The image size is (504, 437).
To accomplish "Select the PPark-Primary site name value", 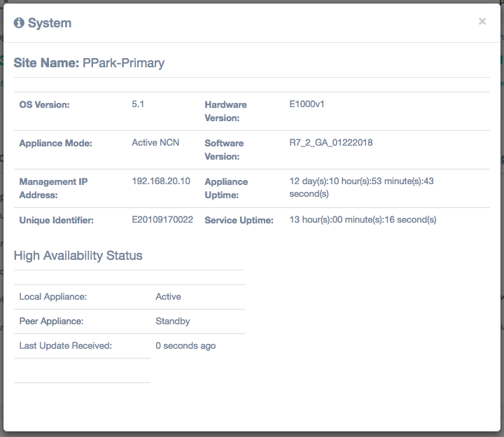I will [123, 63].
